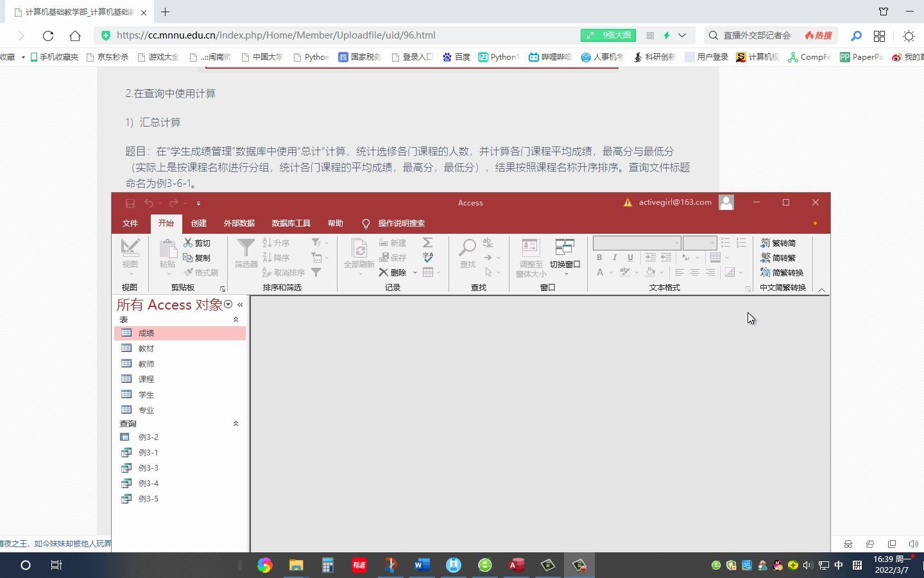Screen dimensions: 924x578
Task: Open the 例3-2 query in the sidebar
Action: click(x=148, y=437)
